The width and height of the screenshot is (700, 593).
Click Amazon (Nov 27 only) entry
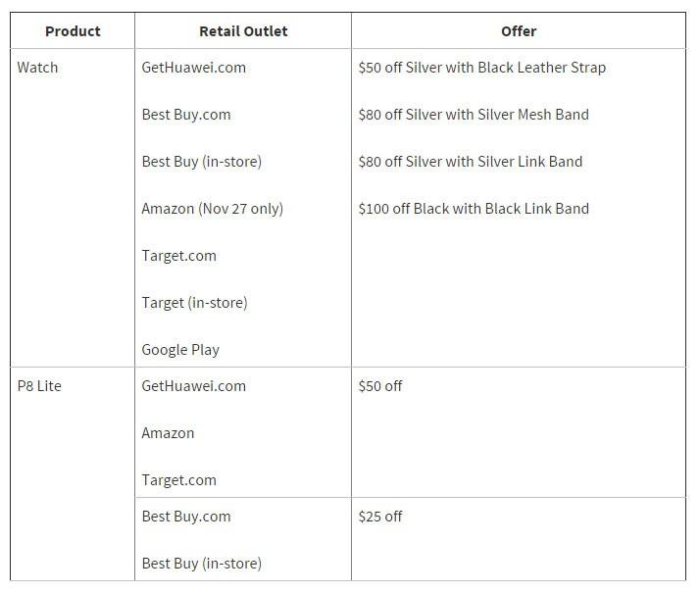pos(213,209)
